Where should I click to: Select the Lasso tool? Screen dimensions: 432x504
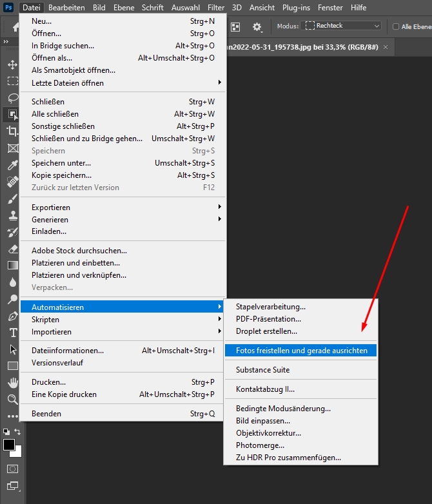pyautogui.click(x=12, y=98)
